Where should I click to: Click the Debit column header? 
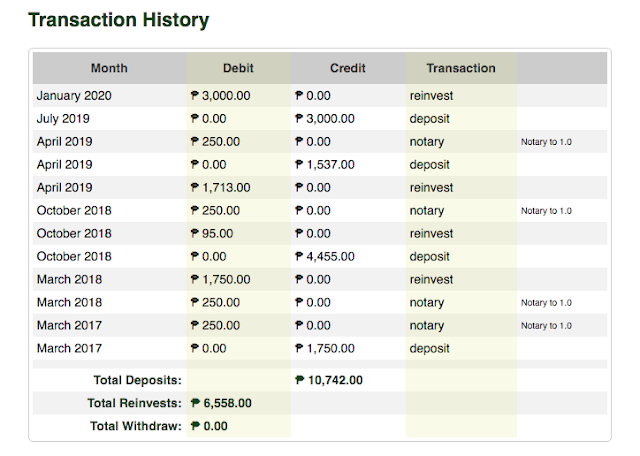pos(238,68)
